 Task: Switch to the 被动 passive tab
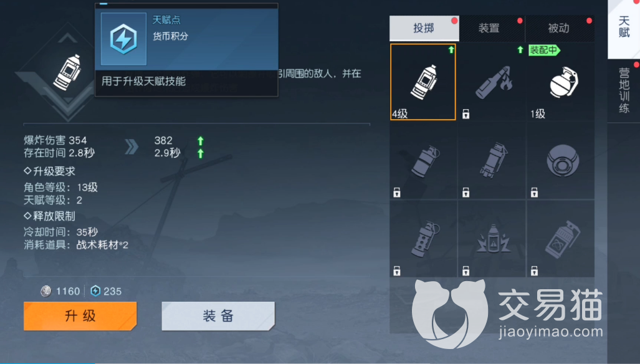pos(559,28)
